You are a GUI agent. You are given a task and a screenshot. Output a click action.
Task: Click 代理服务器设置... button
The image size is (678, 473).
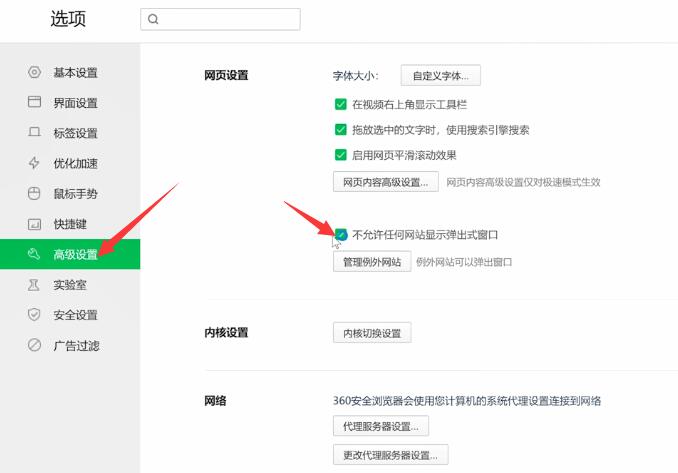[381, 426]
